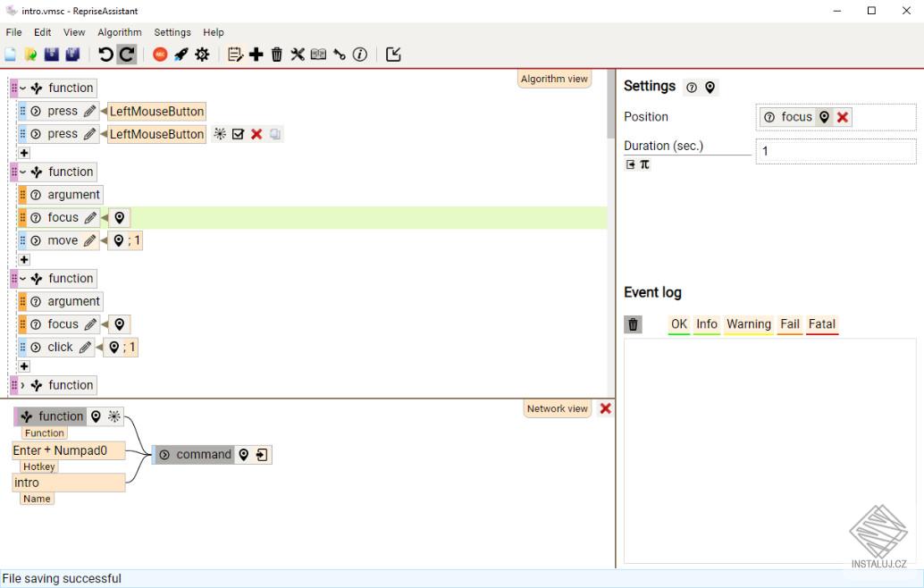This screenshot has width=924, height=588.
Task: Click the intro name field in Network view
Action: coord(68,483)
